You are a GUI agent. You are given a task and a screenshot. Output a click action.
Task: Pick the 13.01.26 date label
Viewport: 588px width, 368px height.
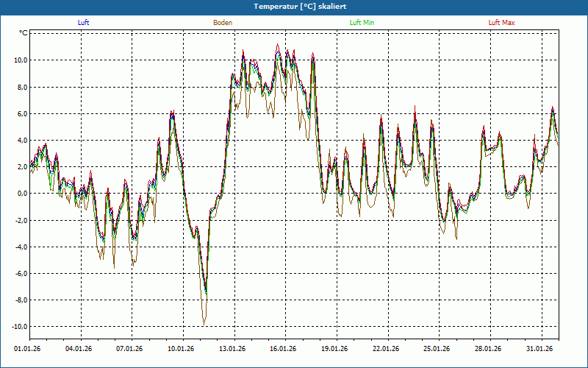(232, 350)
